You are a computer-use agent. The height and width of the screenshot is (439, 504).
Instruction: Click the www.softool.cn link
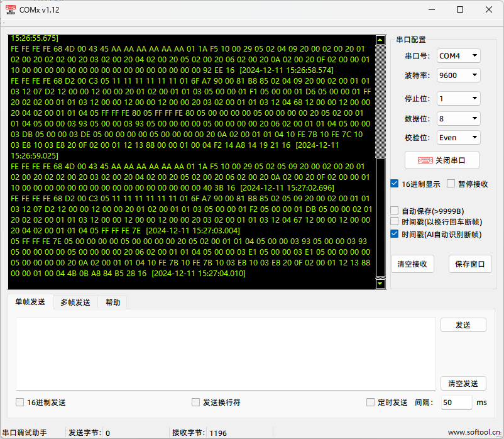(x=474, y=432)
